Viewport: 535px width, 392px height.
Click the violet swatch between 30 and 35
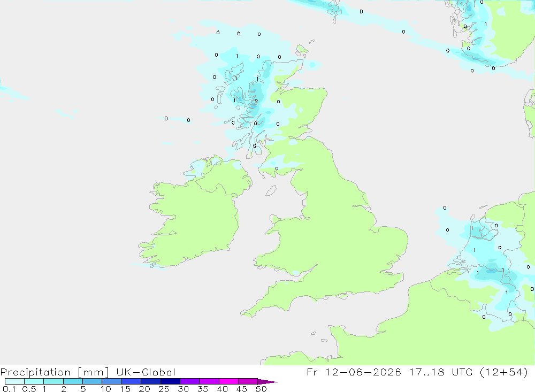coord(189,381)
